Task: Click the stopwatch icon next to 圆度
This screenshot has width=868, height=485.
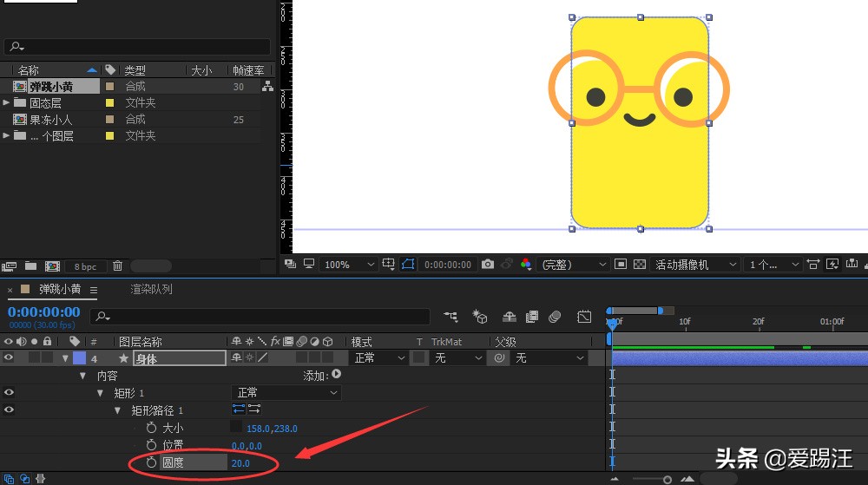Action: click(152, 462)
